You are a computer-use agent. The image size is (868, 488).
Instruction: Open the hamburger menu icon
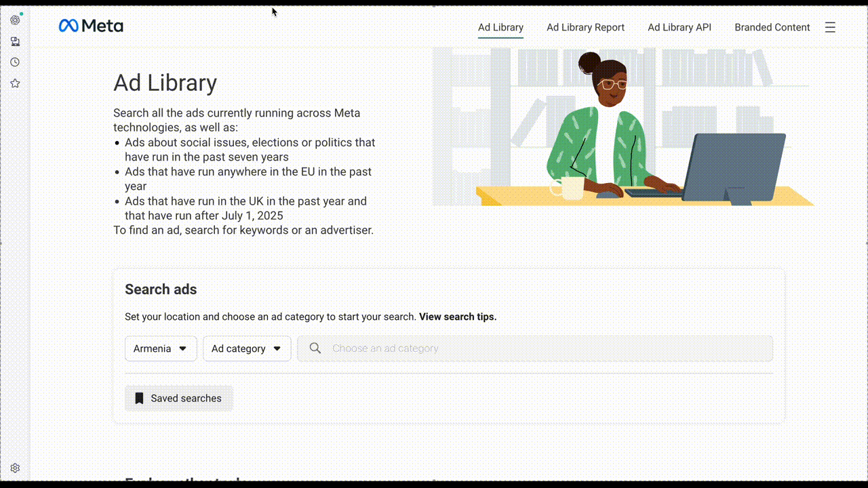[x=830, y=28]
